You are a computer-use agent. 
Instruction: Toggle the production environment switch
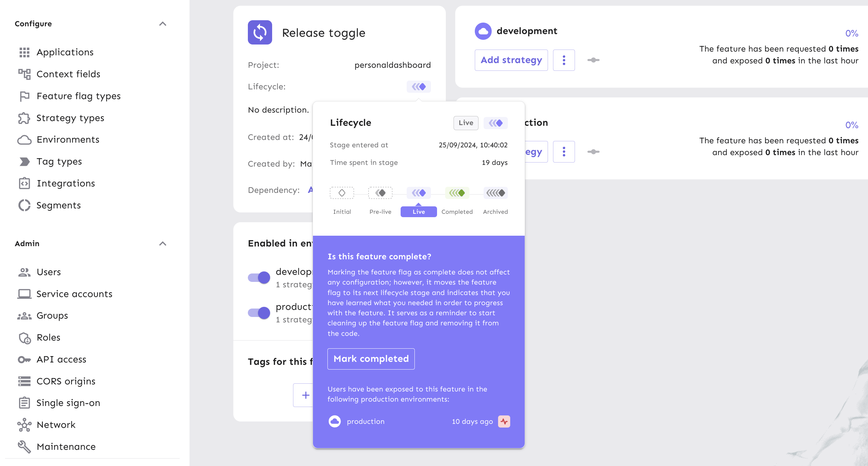point(259,312)
